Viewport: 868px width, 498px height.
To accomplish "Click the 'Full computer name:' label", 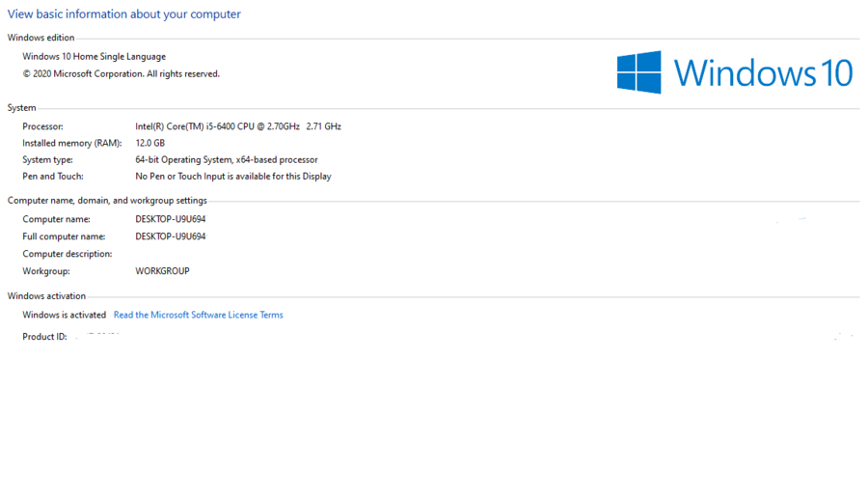I will [64, 236].
